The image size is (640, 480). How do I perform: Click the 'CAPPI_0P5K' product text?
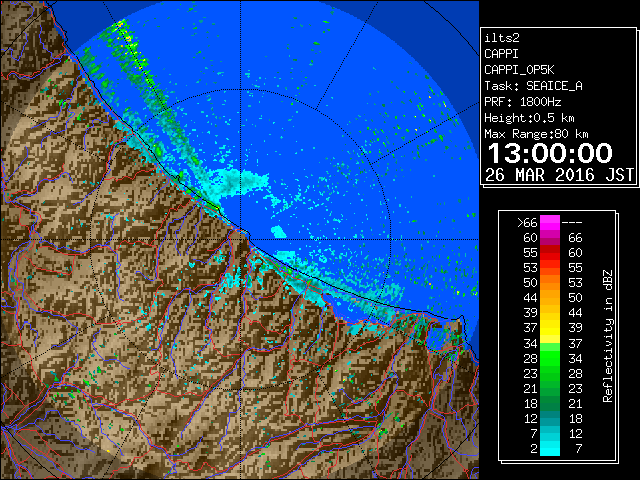pos(519,70)
